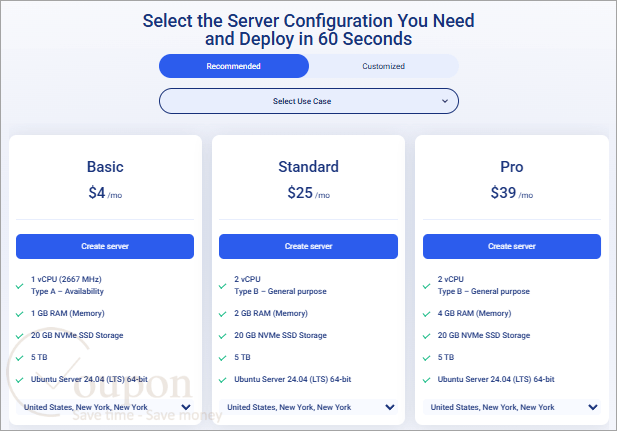
Task: Click Ubuntu Server 24.04 (LTS) 64-bit in Pro card
Action: [x=496, y=379]
